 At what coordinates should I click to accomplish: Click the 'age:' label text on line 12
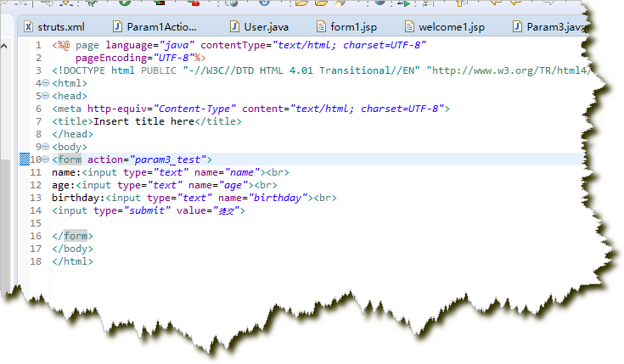[x=64, y=185]
